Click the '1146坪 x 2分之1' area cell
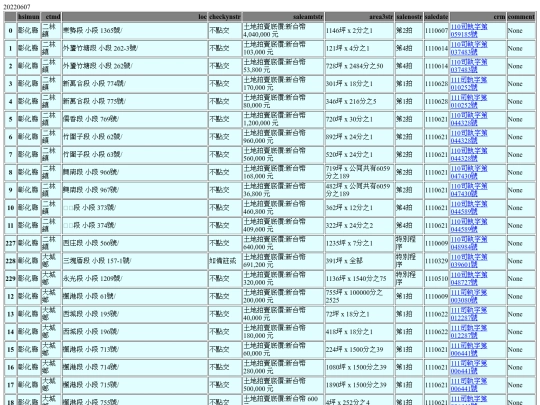The image size is (540, 405). coord(360,31)
